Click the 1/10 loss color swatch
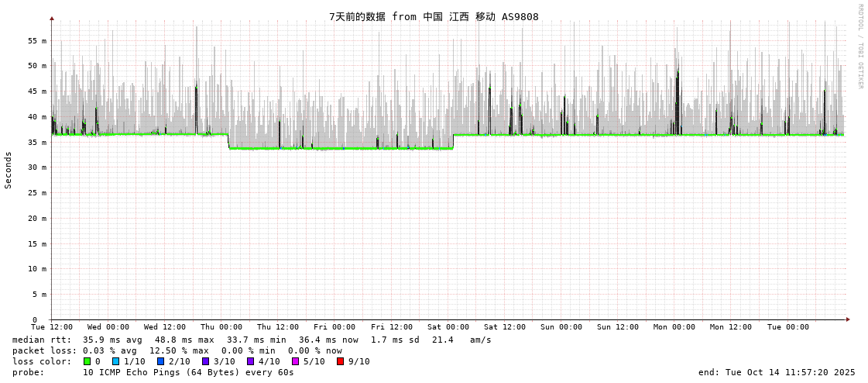868x383 pixels. pyautogui.click(x=116, y=361)
